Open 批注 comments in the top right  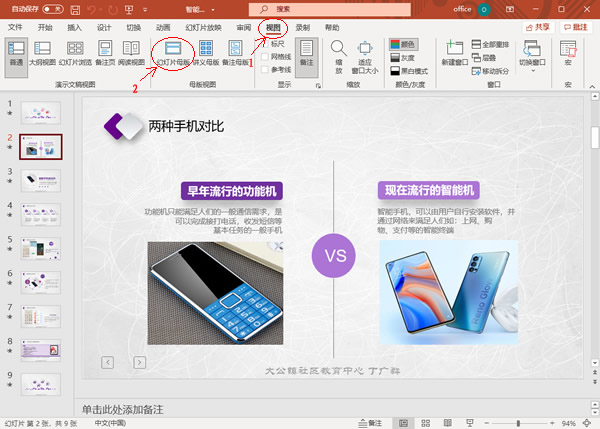coord(576,27)
